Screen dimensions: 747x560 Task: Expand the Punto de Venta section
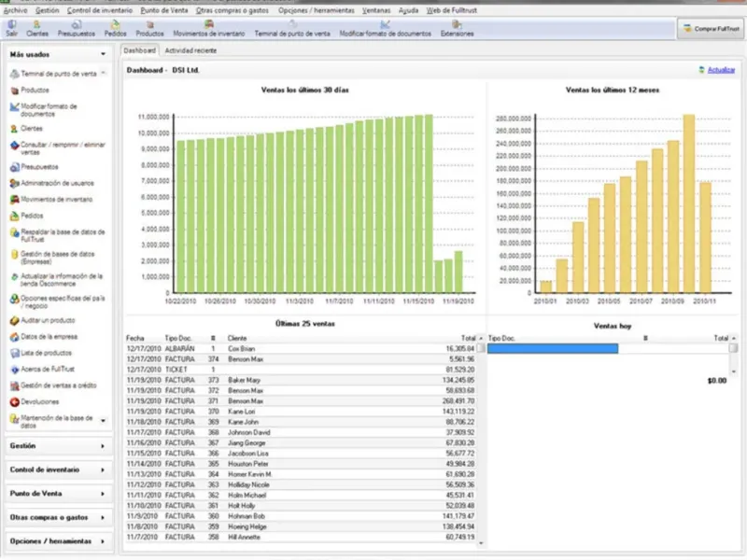(58, 494)
